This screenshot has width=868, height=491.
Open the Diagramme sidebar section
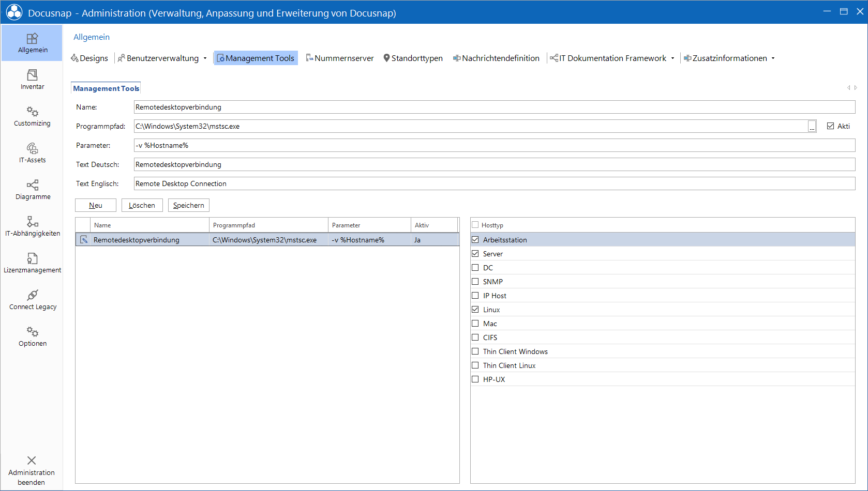(x=32, y=190)
